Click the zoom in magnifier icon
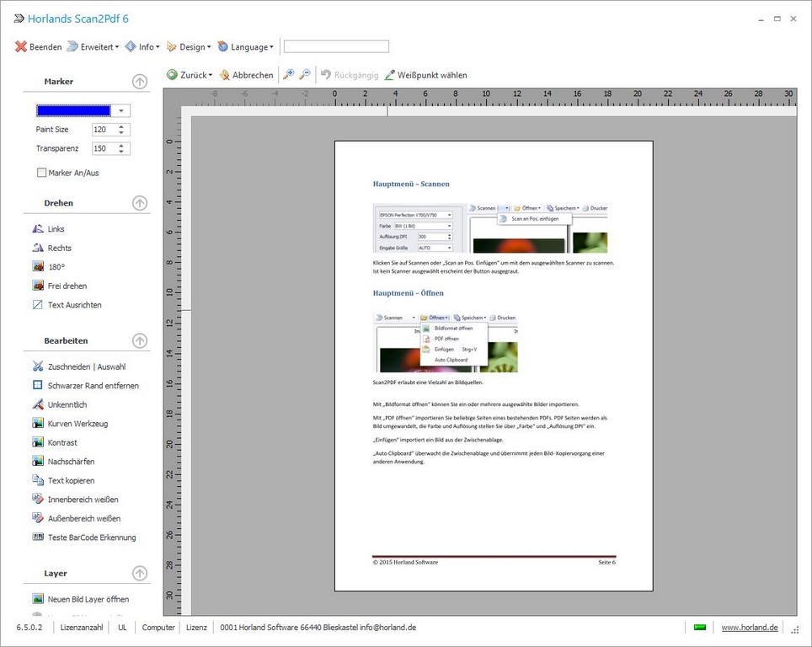 [288, 75]
